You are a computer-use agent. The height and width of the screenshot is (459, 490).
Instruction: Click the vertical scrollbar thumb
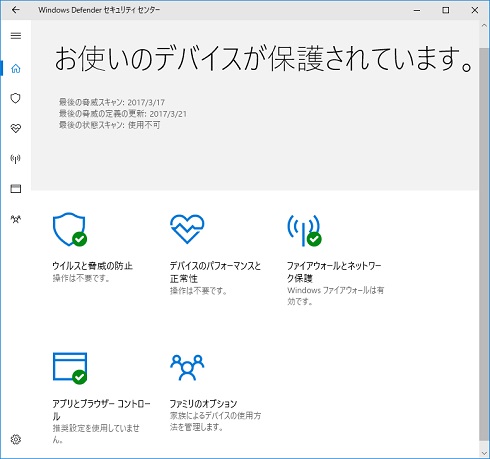coord(484,243)
